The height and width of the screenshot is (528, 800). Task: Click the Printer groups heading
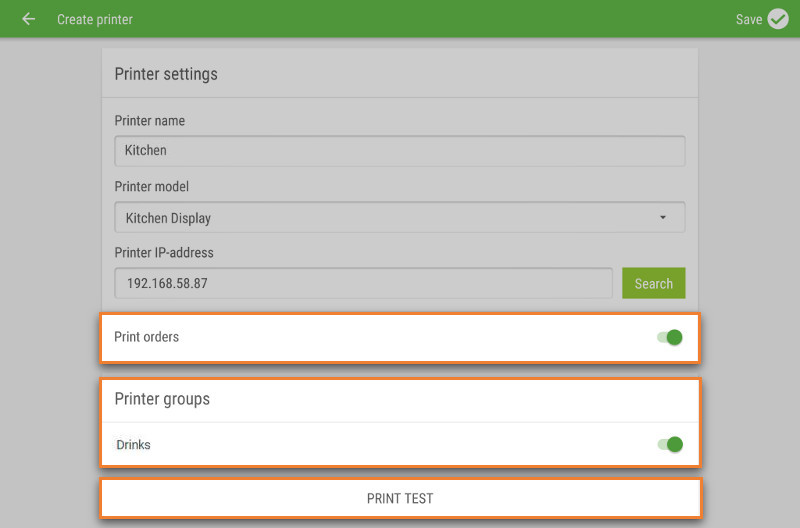[162, 399]
